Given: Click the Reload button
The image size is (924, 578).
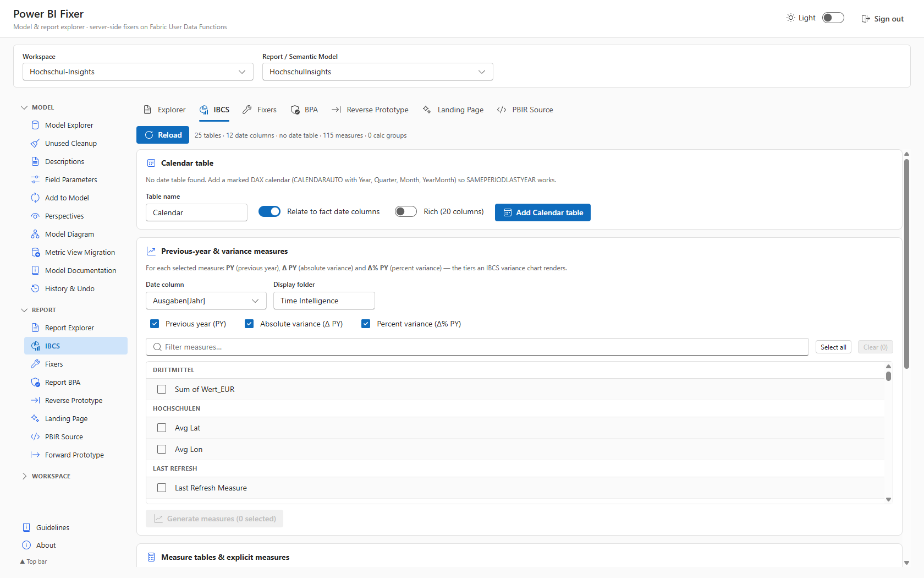Looking at the screenshot, I should point(163,135).
